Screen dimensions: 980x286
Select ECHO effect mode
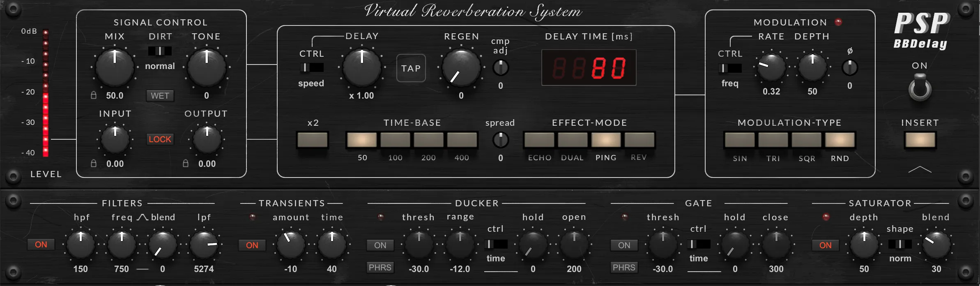539,140
